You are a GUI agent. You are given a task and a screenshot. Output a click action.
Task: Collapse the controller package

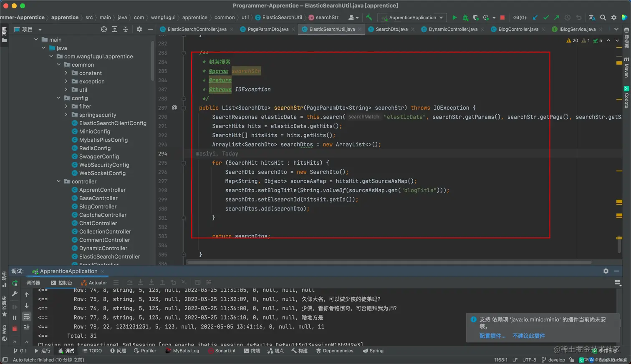click(59, 181)
